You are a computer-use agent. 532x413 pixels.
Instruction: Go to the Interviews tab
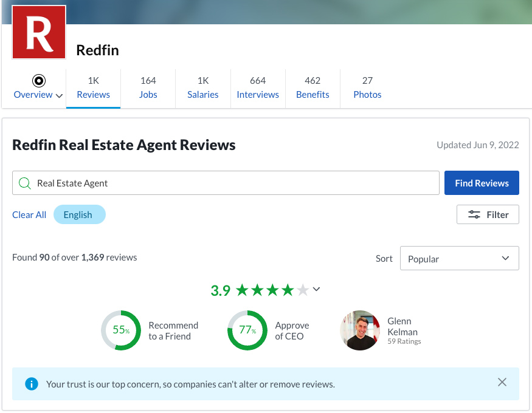click(x=258, y=89)
